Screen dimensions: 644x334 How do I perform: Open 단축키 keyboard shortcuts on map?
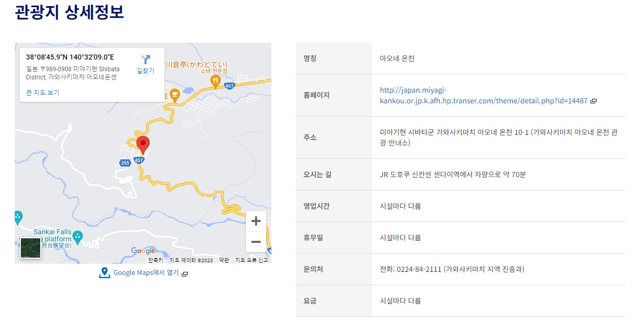point(155,260)
